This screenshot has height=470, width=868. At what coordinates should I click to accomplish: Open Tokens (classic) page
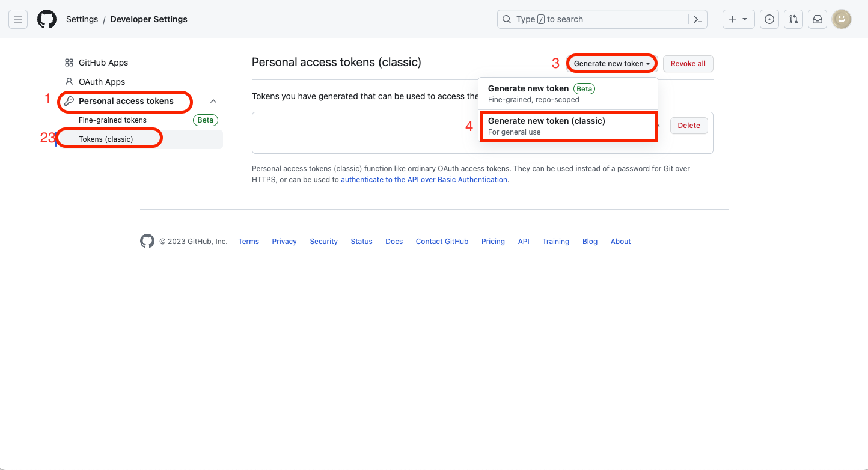pos(106,139)
